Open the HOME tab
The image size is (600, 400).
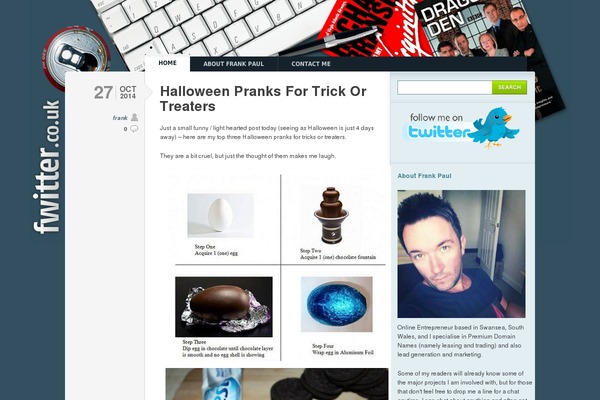pyautogui.click(x=168, y=64)
